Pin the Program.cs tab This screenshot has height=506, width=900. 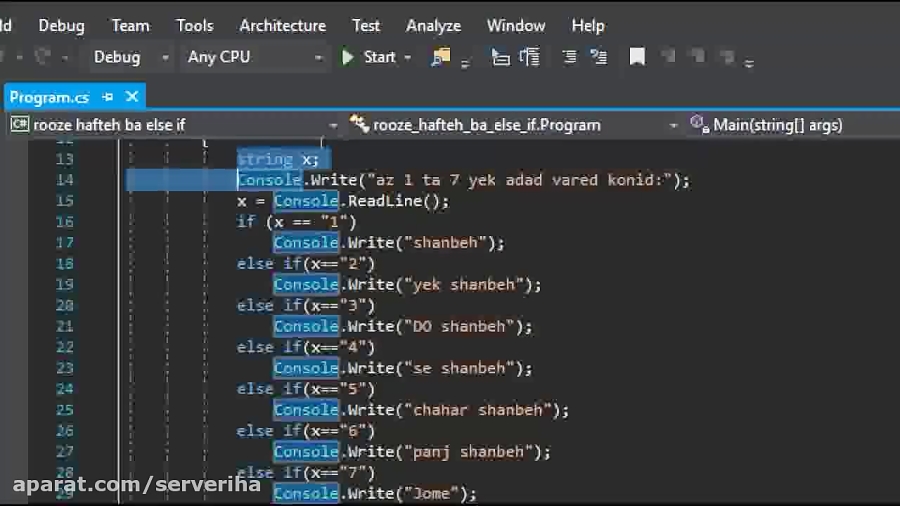107,98
